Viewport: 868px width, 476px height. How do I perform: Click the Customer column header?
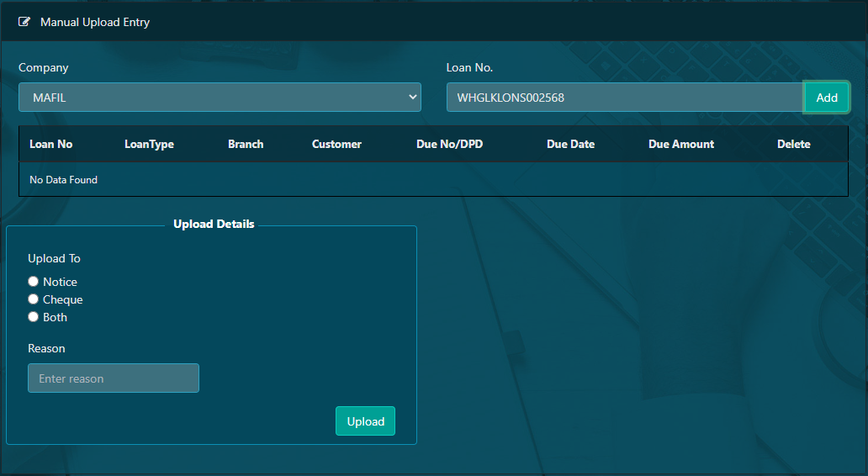pos(336,144)
